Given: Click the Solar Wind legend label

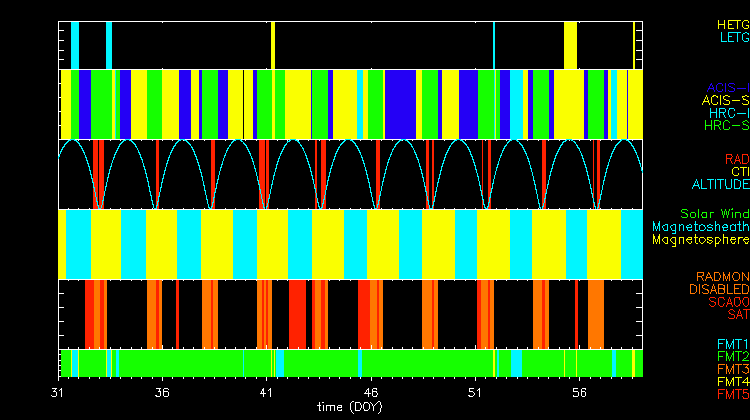Looking at the screenshot, I should pyautogui.click(x=714, y=214).
